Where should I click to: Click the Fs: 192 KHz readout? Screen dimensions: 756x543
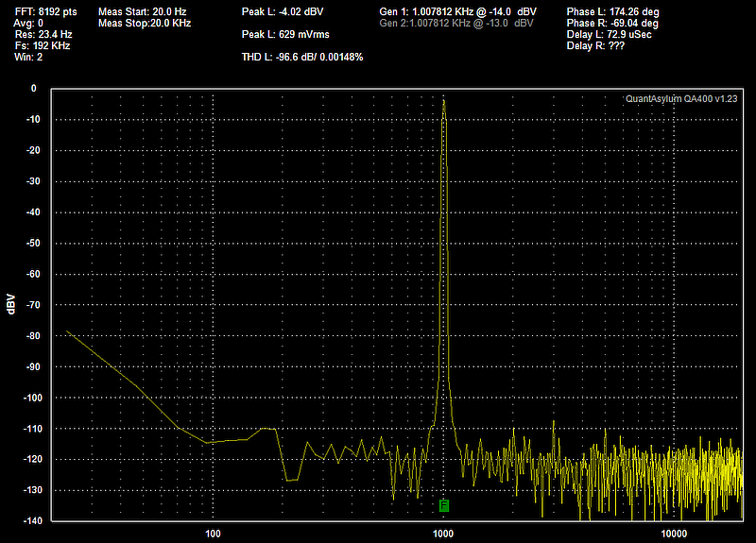tap(43, 45)
